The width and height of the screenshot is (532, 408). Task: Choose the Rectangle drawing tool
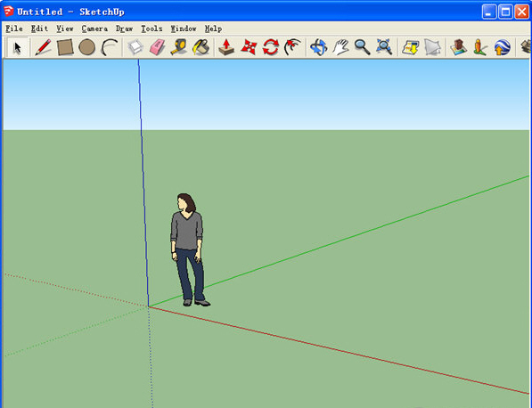[x=65, y=47]
